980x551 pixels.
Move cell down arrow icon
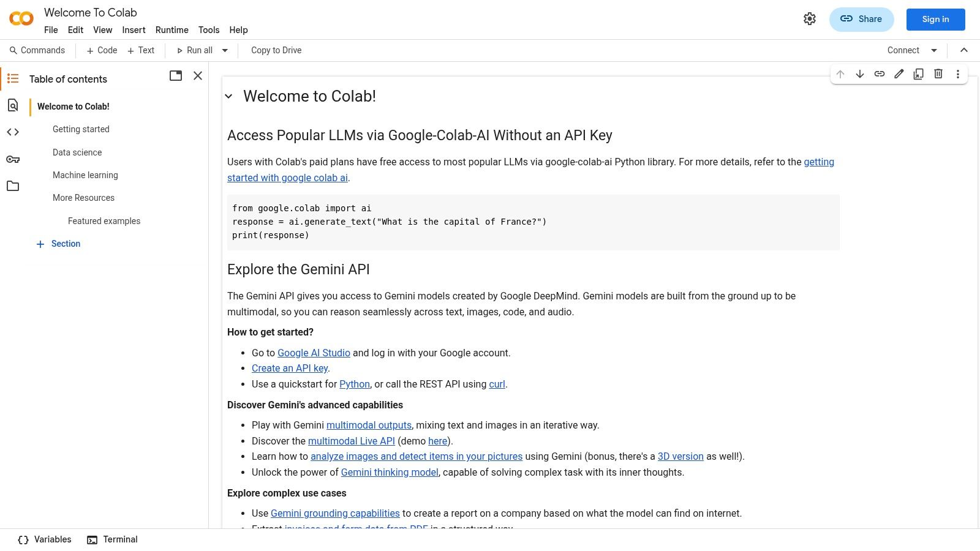click(860, 74)
